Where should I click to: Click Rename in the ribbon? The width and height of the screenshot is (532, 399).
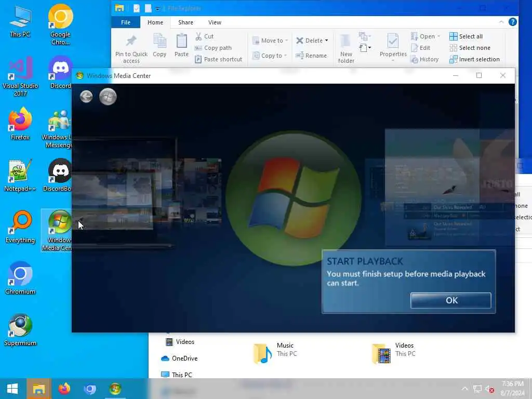click(311, 56)
